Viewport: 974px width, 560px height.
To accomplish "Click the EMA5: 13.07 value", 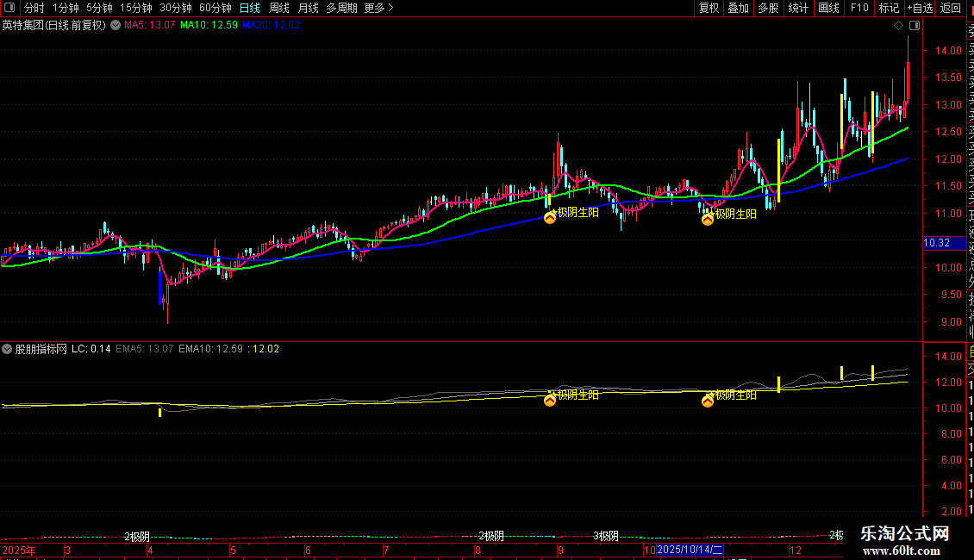I will (x=145, y=349).
